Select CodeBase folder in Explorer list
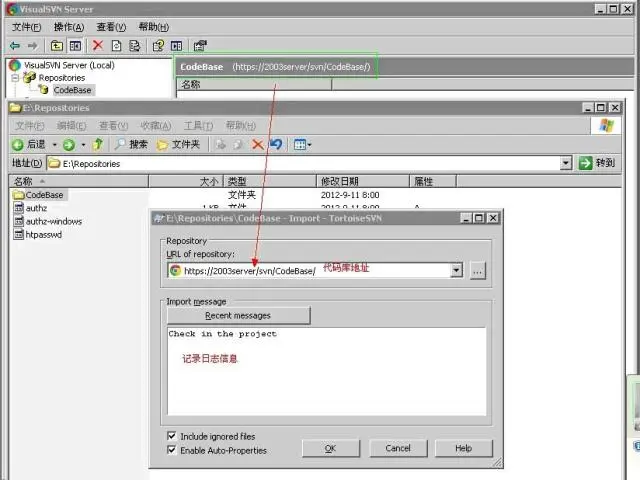This screenshot has width=640, height=480. [x=39, y=195]
